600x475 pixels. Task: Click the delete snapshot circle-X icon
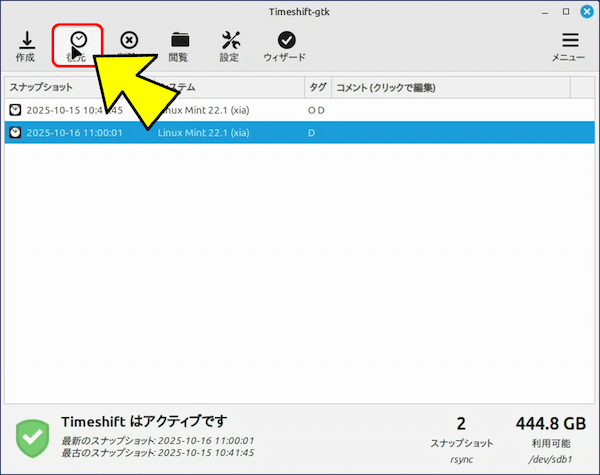129,41
